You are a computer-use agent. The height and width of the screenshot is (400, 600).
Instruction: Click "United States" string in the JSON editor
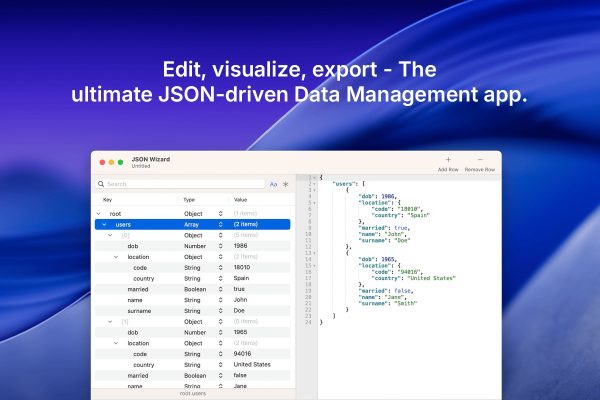pyautogui.click(x=431, y=278)
